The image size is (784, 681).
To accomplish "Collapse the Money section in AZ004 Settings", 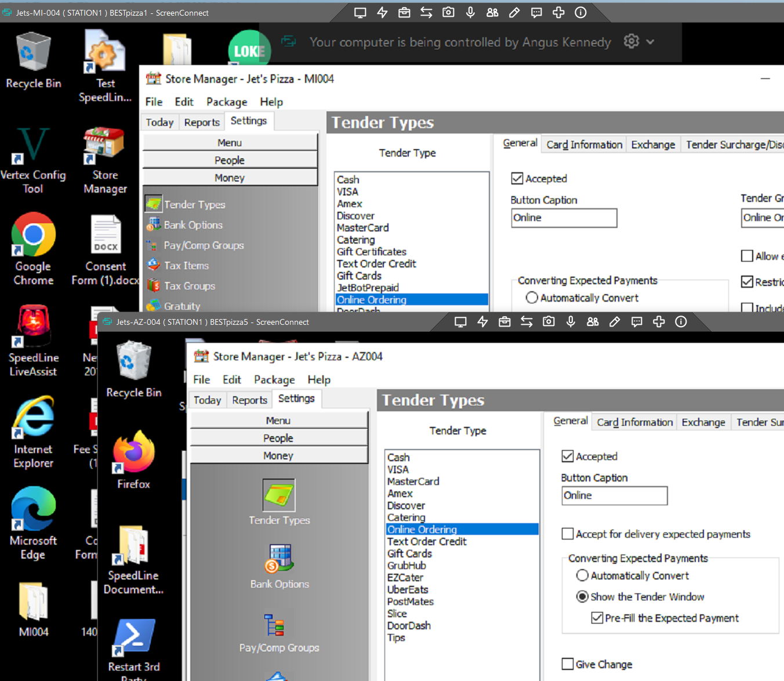I will (278, 455).
